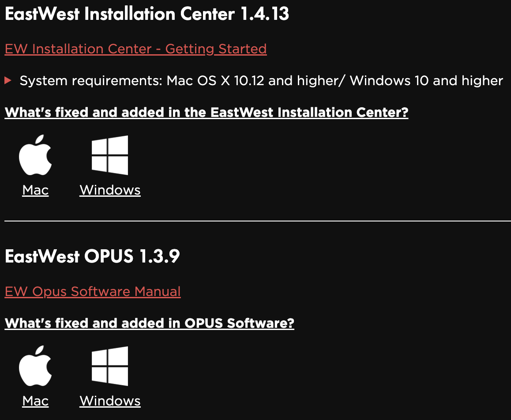Screen dimensions: 511x420
Task: Select the Windows download link for OPUS 1.3.9
Action: click(x=109, y=401)
